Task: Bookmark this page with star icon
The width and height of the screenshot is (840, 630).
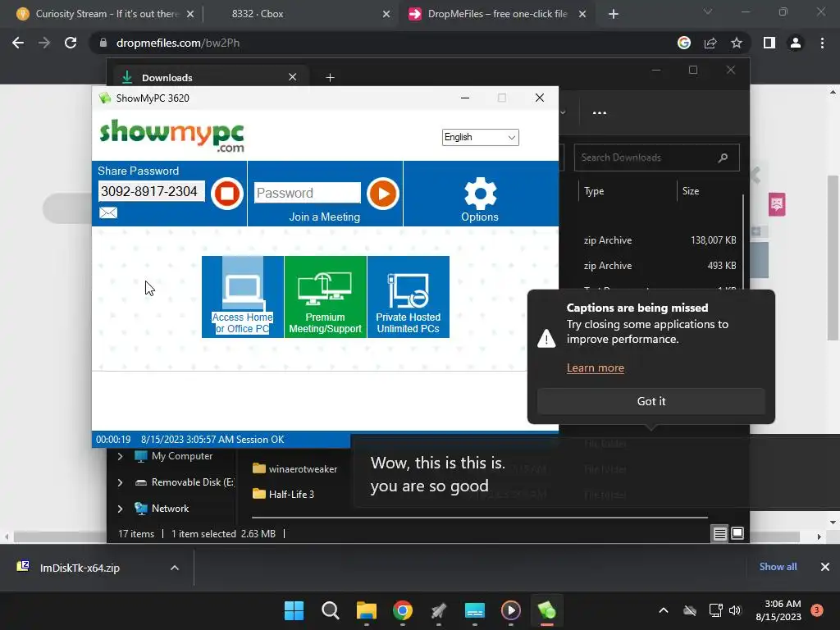Action: click(x=737, y=43)
